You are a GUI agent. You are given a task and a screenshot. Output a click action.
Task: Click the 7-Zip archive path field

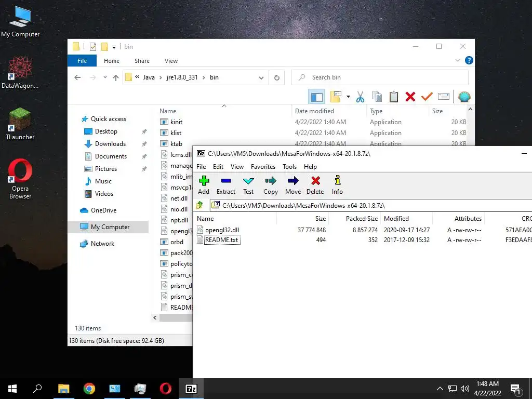click(371, 205)
